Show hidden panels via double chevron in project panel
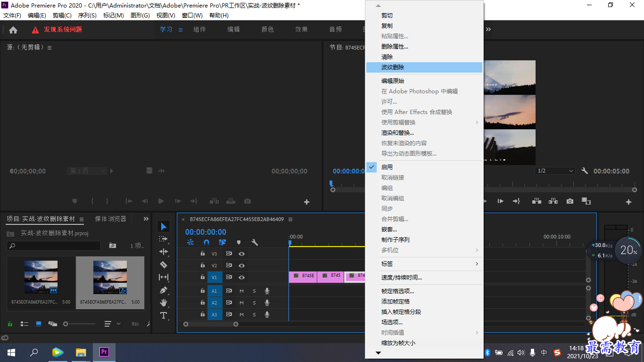The width and height of the screenshot is (644, 362). (146, 219)
